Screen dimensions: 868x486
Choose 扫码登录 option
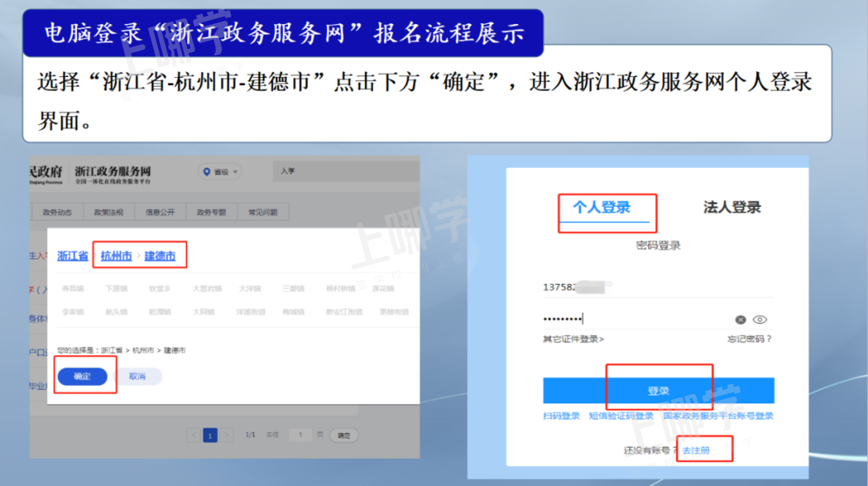pyautogui.click(x=561, y=416)
